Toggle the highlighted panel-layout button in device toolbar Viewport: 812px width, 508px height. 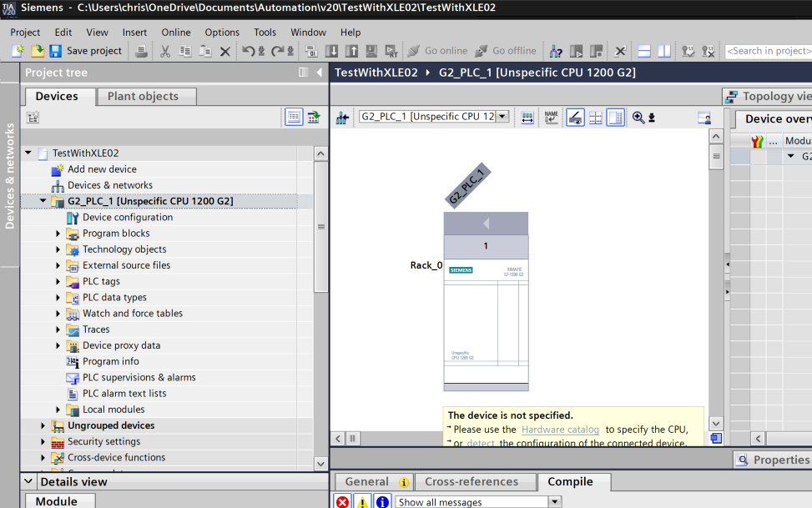coord(616,118)
